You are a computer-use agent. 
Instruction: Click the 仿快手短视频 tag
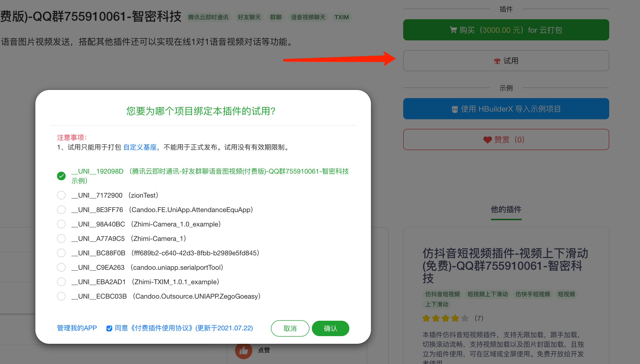(x=533, y=294)
